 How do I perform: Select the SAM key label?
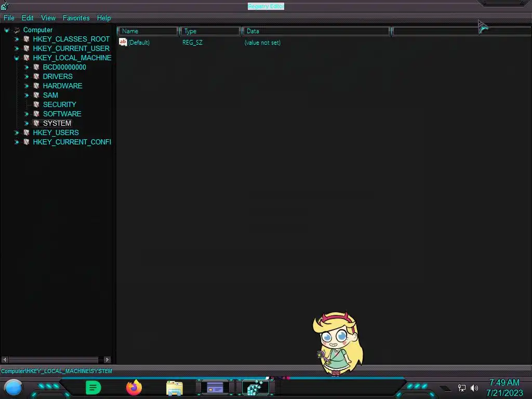(x=50, y=96)
